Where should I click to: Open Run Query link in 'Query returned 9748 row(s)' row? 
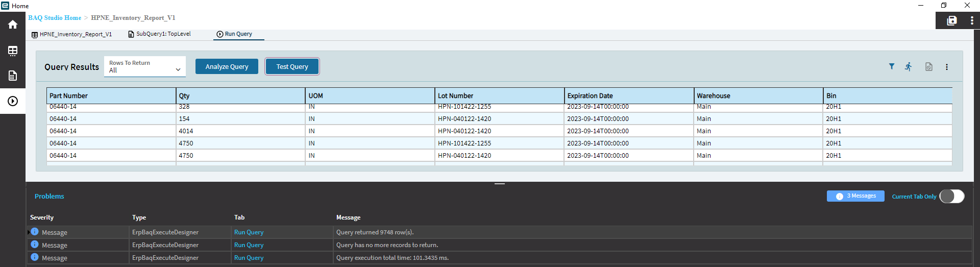249,232
